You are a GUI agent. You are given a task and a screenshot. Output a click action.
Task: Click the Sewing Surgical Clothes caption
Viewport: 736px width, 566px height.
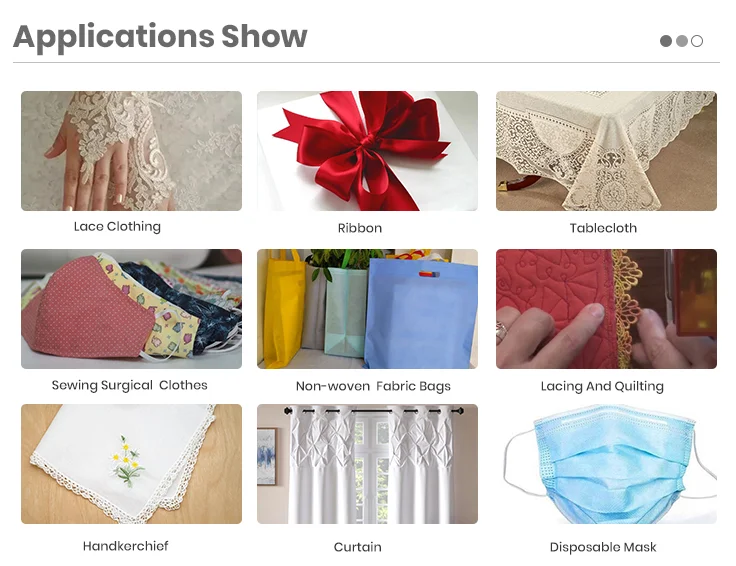click(130, 385)
